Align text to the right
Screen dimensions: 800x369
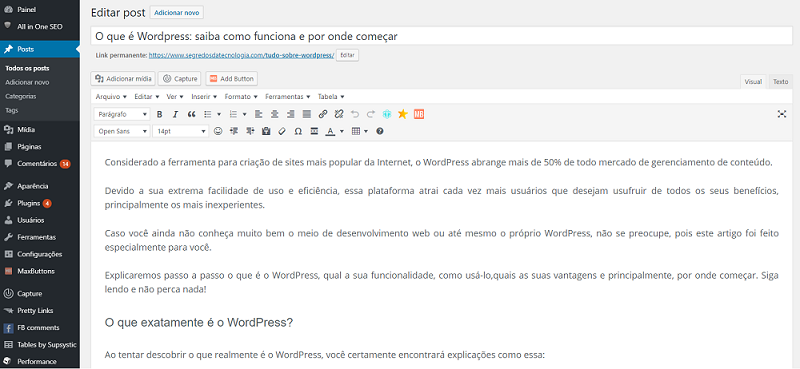tap(291, 114)
